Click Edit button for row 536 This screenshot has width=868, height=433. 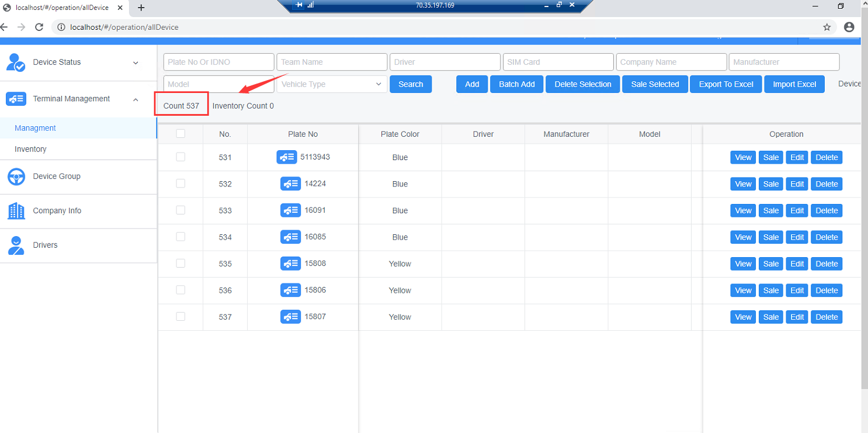(797, 290)
